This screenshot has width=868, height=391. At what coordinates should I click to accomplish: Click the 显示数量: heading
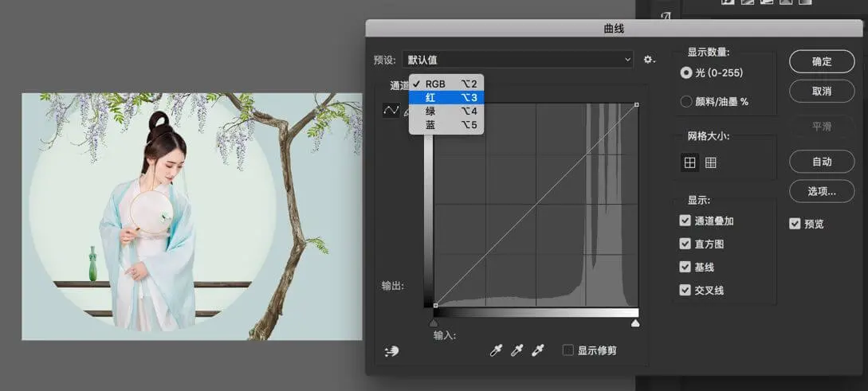click(x=709, y=52)
